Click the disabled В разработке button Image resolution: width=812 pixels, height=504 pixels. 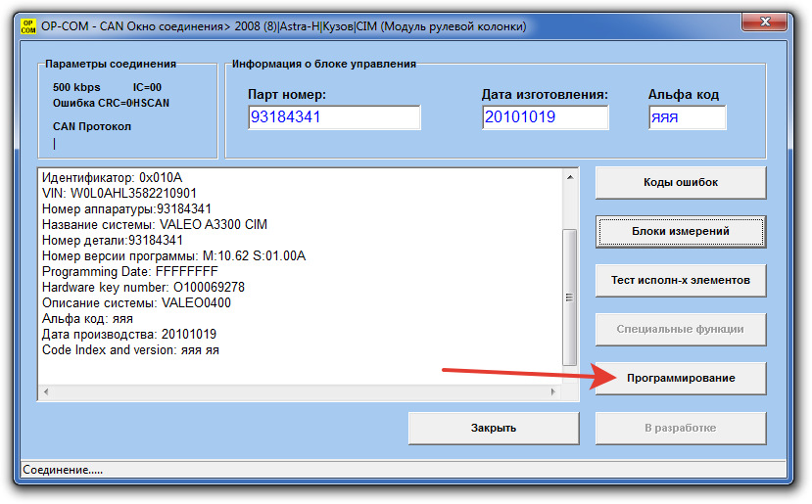[681, 428]
